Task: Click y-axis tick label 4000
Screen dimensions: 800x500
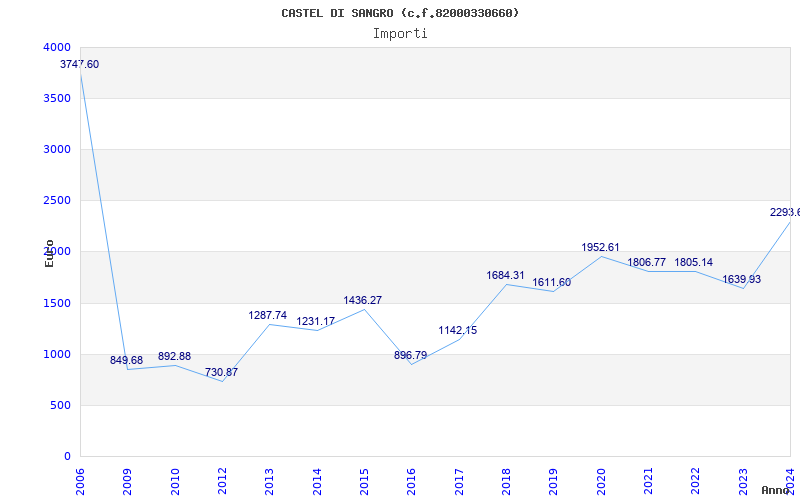Action: coord(57,47)
